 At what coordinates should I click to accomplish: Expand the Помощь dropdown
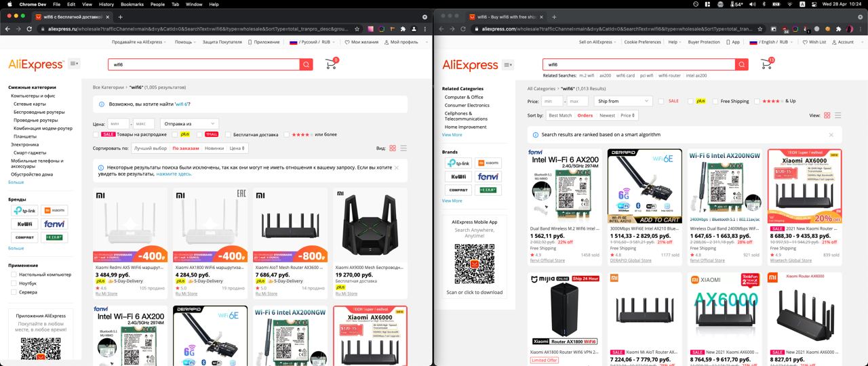click(185, 42)
